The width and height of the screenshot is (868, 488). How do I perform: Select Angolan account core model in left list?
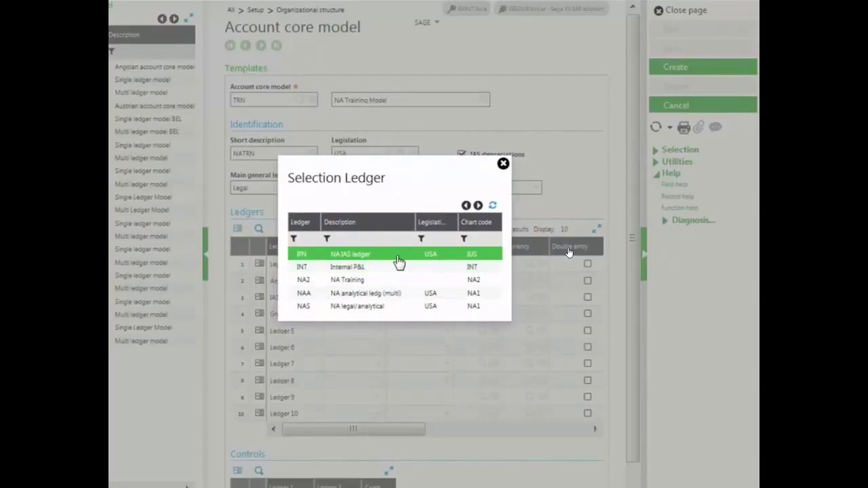155,67
